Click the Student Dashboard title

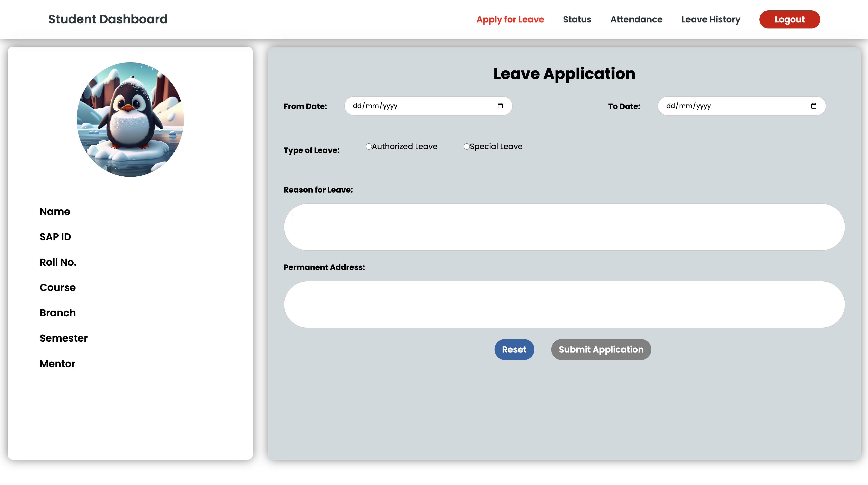(x=108, y=19)
